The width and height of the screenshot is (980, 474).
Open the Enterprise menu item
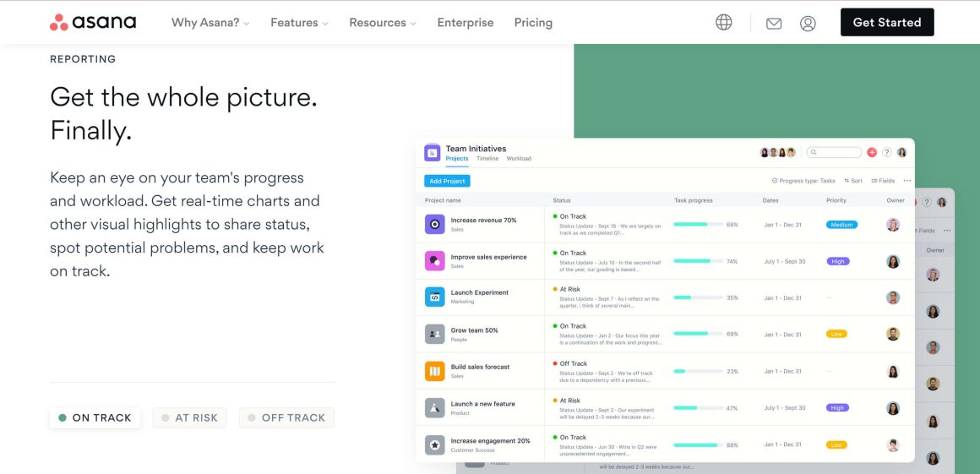(x=465, y=23)
